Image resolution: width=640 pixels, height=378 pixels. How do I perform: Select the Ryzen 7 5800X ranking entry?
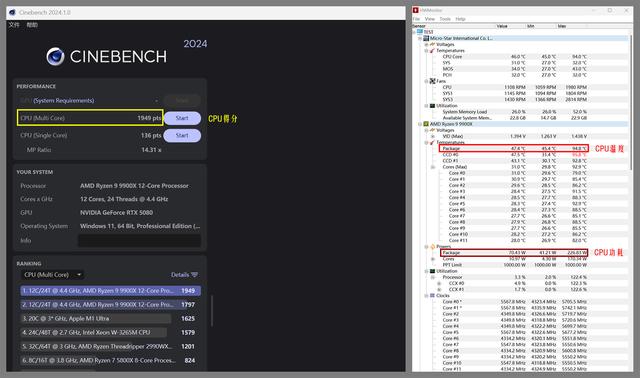(x=110, y=360)
